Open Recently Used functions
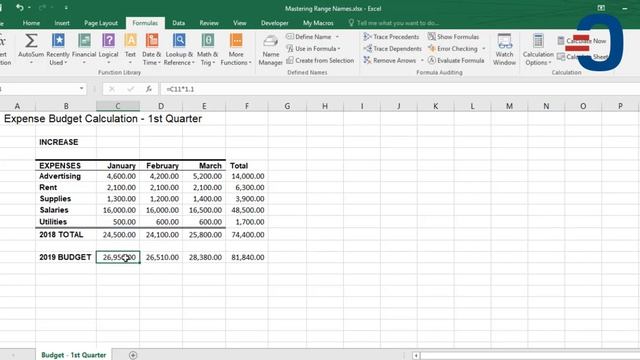This screenshot has width=640, height=360. pyautogui.click(x=58, y=49)
